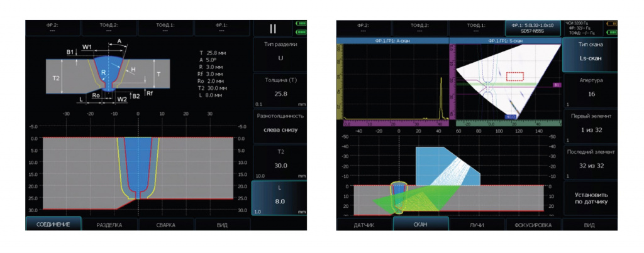
Task: Open the Тип разделки selector showing U
Action: pyautogui.click(x=279, y=53)
